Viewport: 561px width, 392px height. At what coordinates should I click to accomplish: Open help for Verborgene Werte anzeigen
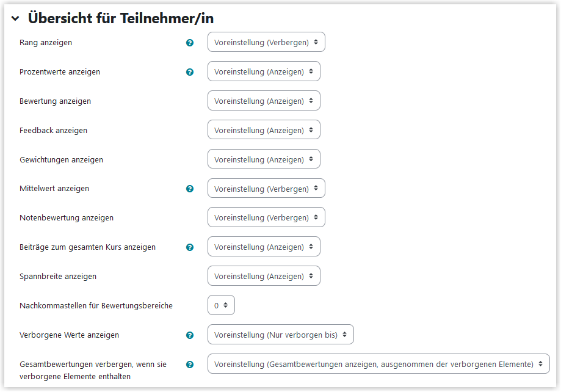[190, 335]
